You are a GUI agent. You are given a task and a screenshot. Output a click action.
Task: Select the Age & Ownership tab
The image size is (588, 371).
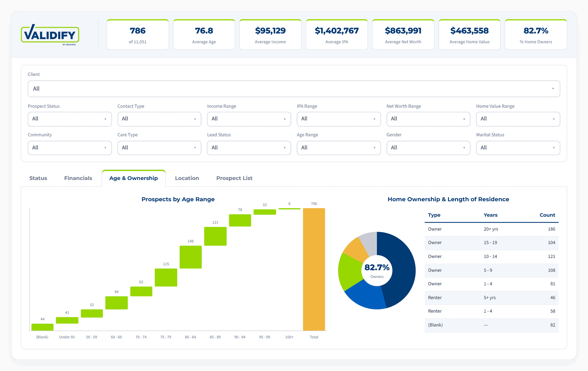point(134,178)
